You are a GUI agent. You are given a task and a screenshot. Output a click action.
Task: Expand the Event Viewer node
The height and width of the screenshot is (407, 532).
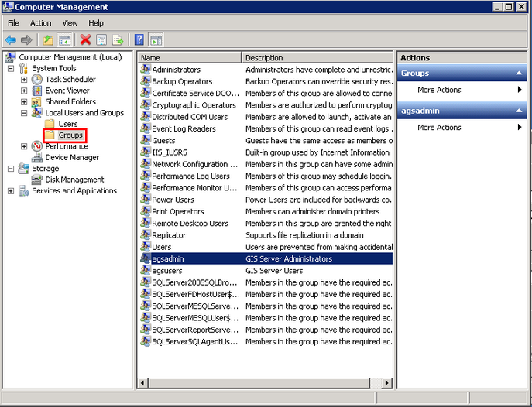pos(24,91)
